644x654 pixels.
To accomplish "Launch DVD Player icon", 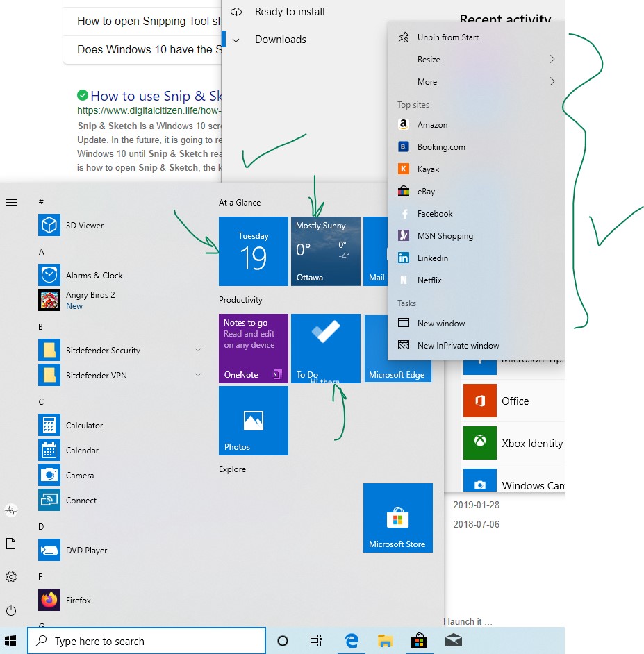I will [x=49, y=550].
